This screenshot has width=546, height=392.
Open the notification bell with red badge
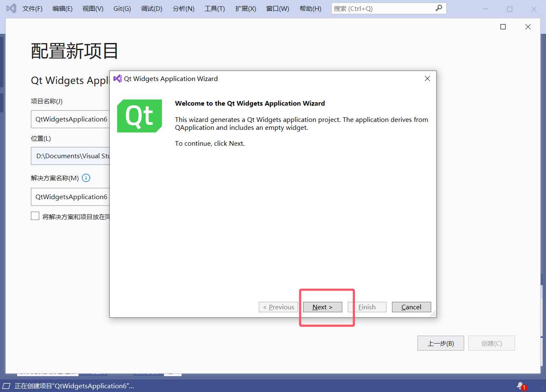pos(521,386)
